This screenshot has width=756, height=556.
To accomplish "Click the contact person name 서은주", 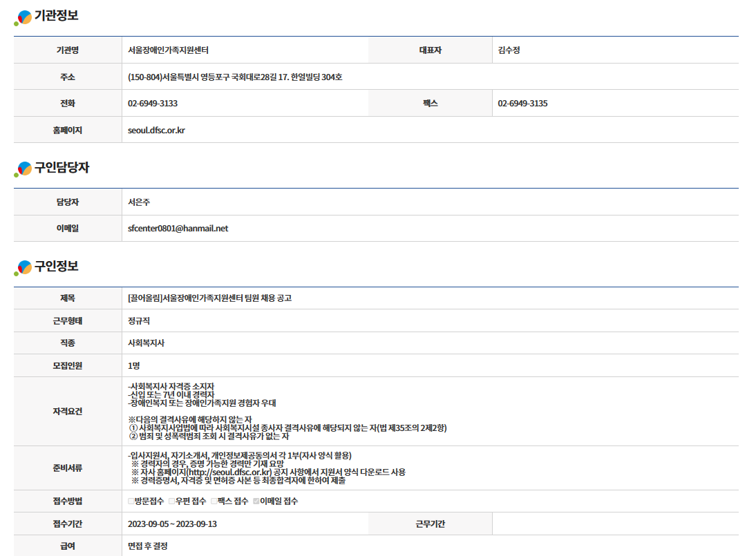I will 139,202.
